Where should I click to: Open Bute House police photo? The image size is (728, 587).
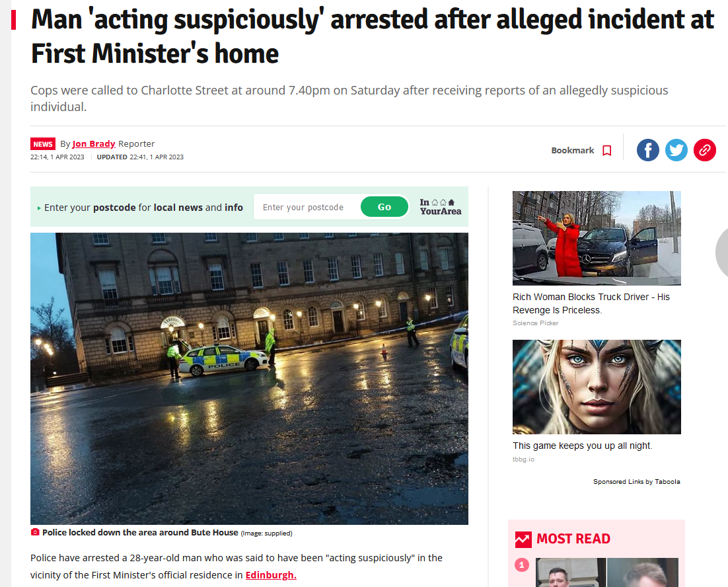(249, 379)
